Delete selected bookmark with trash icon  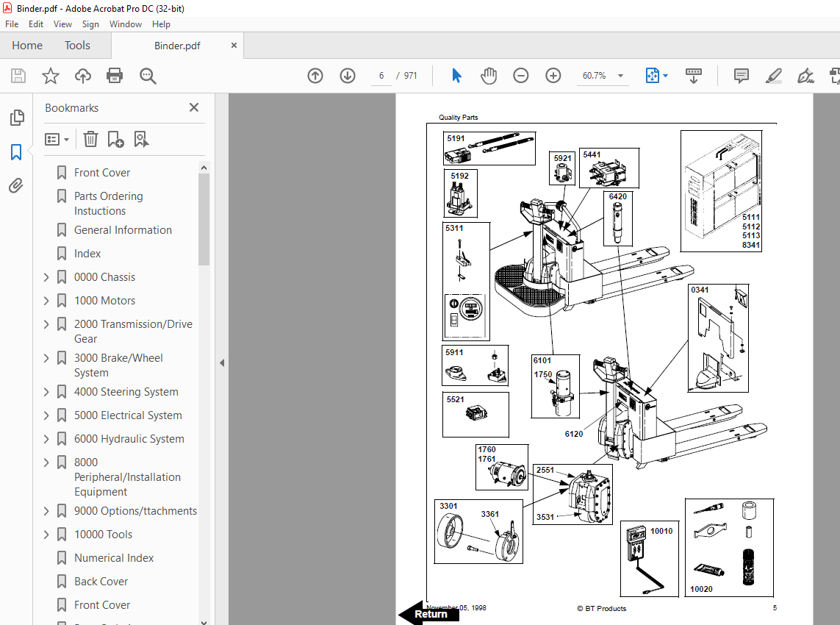tap(90, 140)
